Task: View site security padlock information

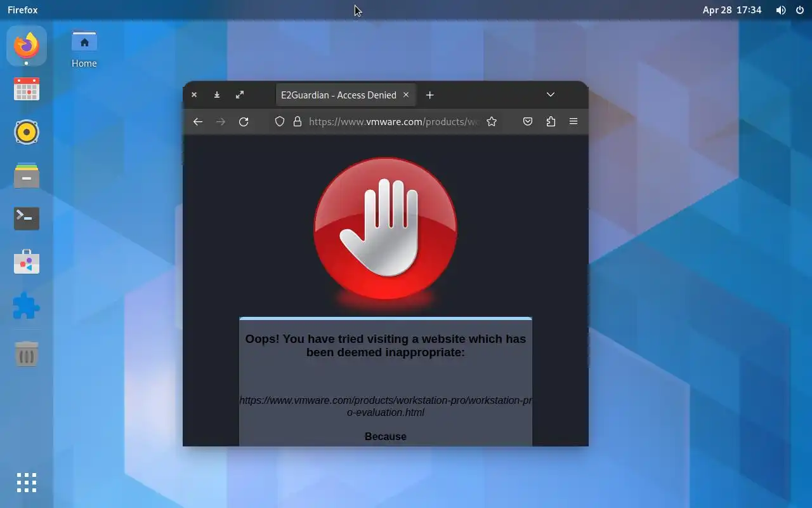Action: coord(297,122)
